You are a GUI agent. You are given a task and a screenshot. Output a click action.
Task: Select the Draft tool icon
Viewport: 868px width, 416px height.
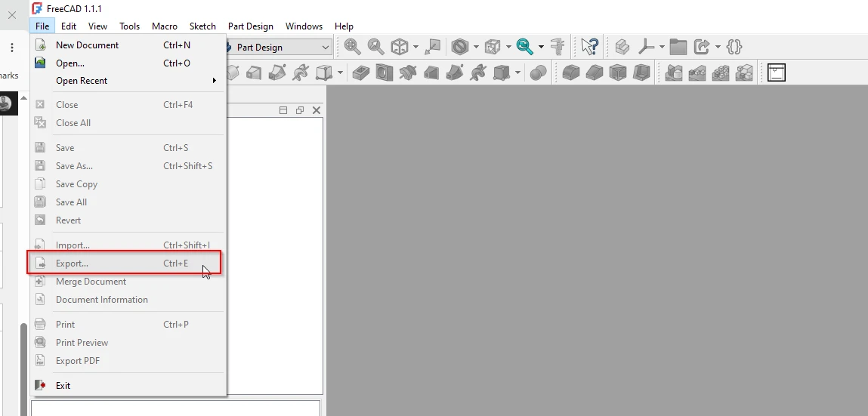pyautogui.click(x=618, y=72)
